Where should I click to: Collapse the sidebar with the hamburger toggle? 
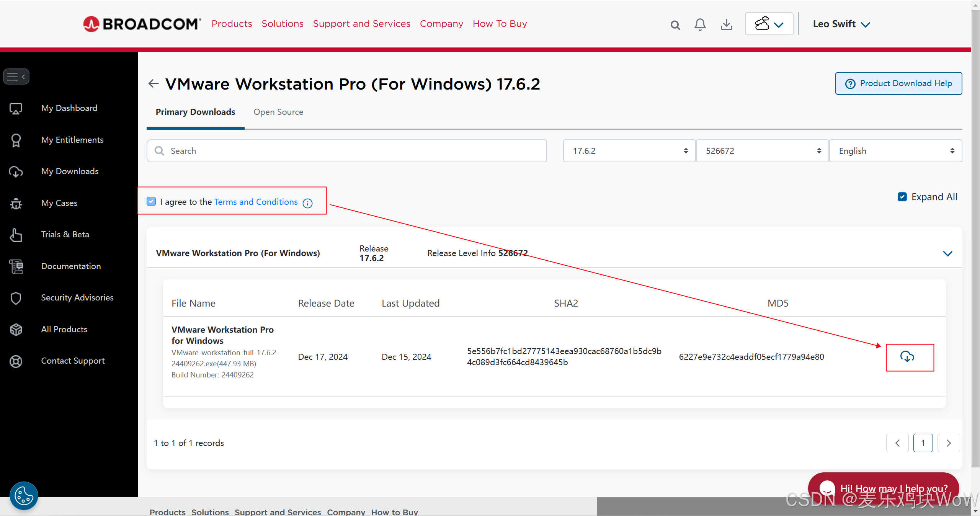point(16,77)
